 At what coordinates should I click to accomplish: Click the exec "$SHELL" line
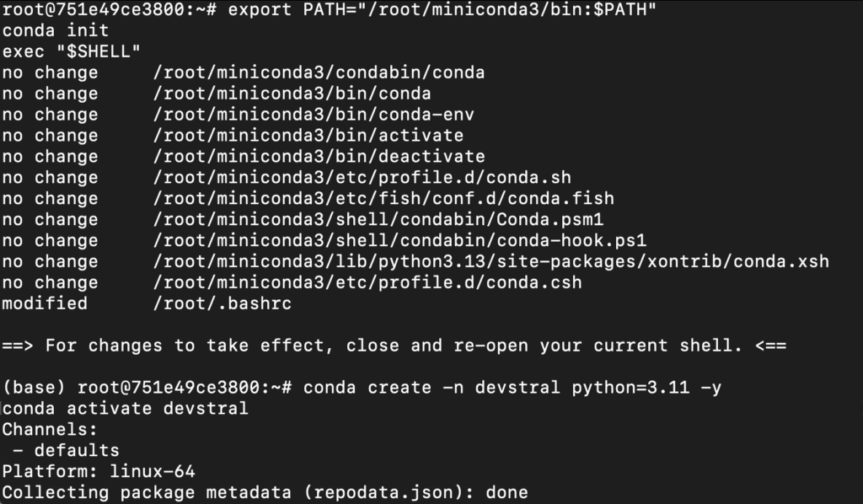click(71, 51)
